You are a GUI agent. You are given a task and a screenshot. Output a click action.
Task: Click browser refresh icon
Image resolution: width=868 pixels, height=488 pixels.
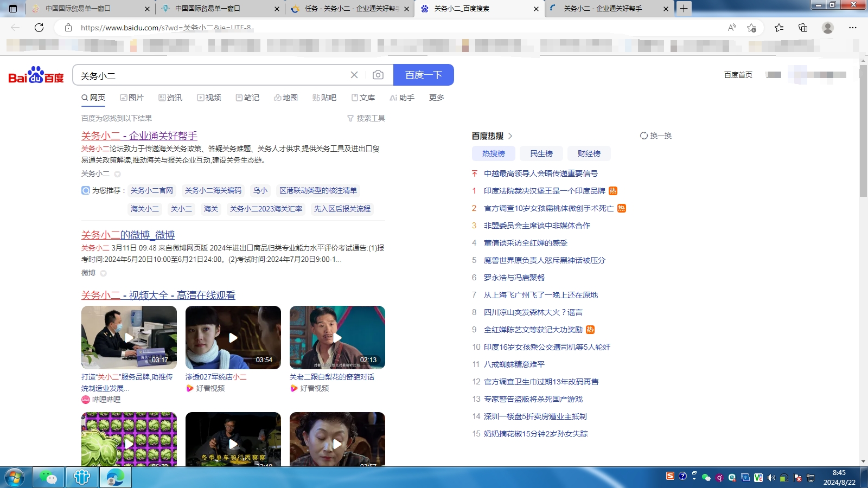click(x=39, y=28)
